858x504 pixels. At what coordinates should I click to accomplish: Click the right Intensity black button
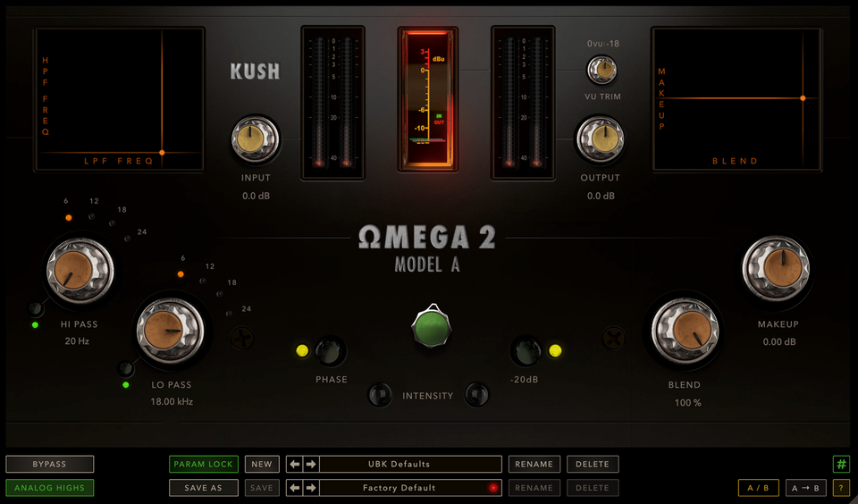(476, 395)
